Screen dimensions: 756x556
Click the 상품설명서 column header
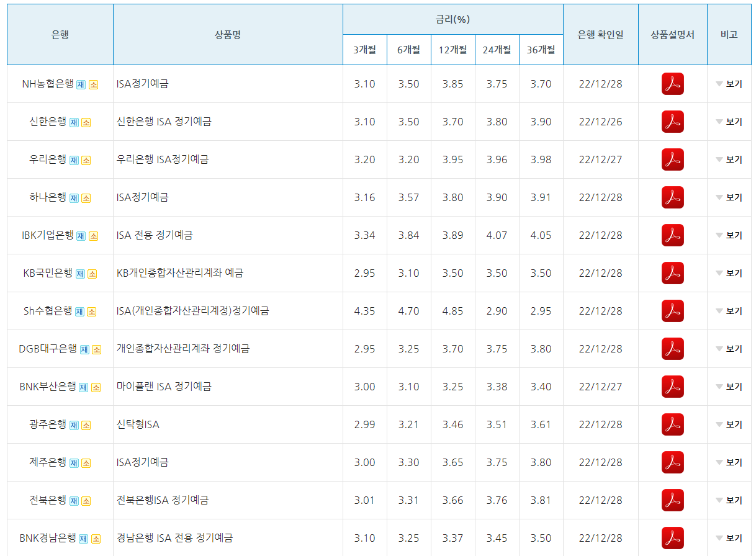pos(673,35)
